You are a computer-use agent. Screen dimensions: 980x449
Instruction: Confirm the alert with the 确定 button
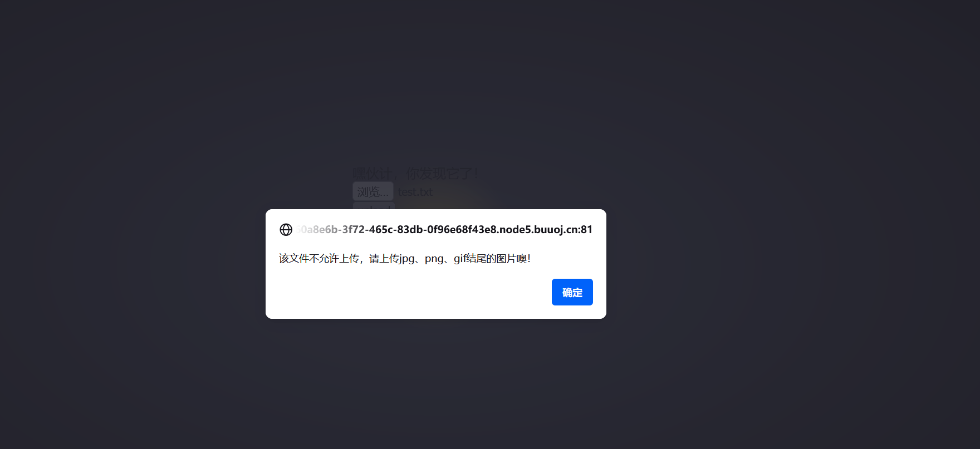[x=572, y=292]
